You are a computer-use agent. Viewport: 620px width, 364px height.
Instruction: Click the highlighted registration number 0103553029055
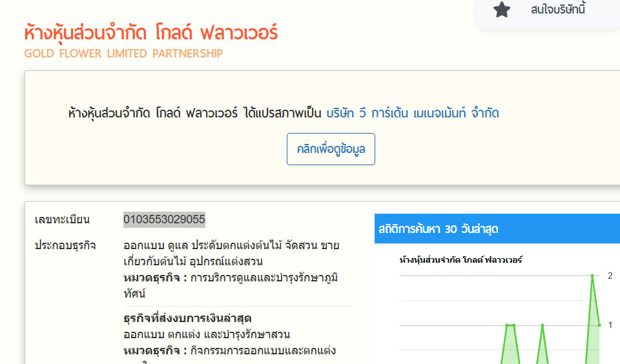click(164, 219)
